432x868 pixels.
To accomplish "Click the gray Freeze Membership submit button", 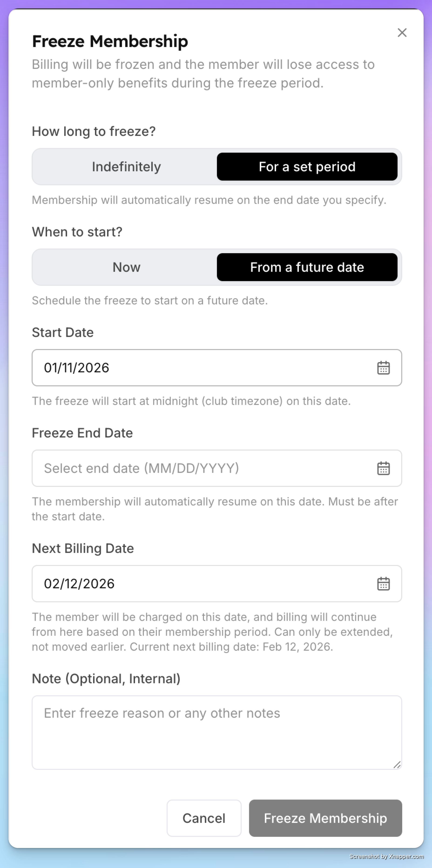I will (x=325, y=818).
